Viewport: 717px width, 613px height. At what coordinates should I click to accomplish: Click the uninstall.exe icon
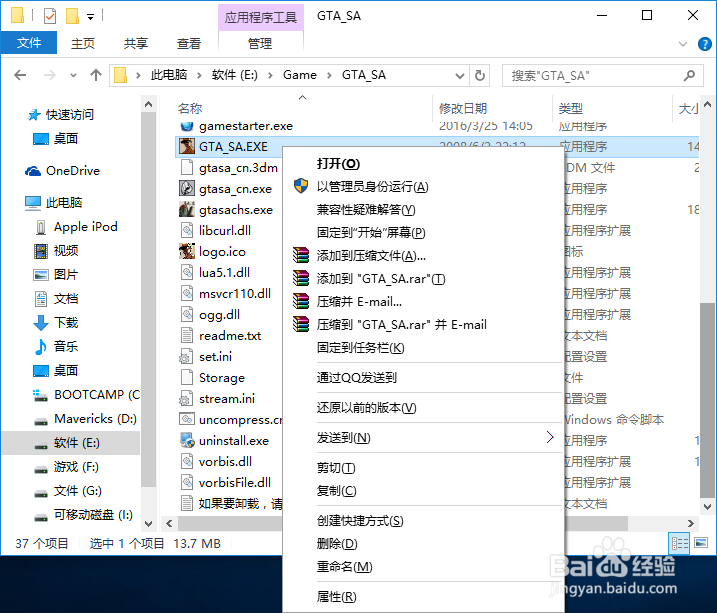point(187,440)
